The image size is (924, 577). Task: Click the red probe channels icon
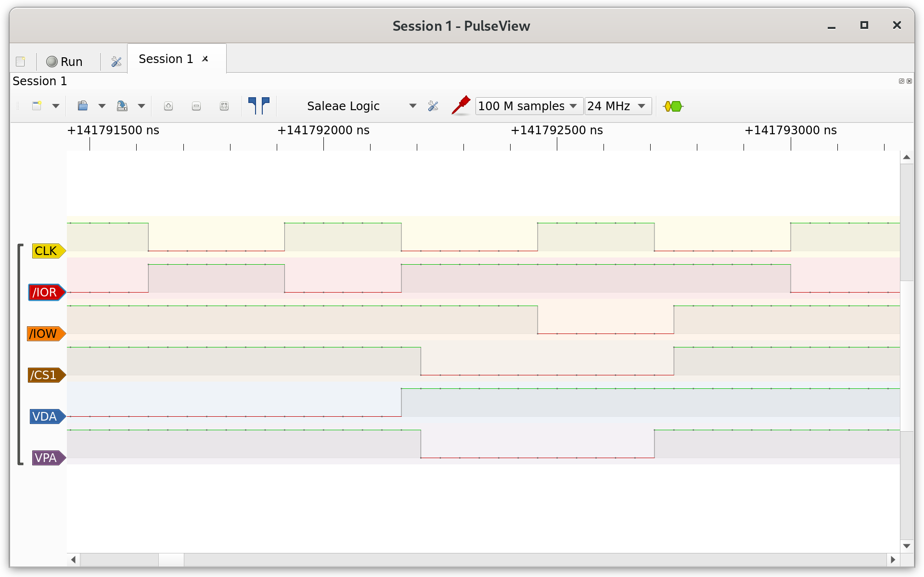point(461,105)
